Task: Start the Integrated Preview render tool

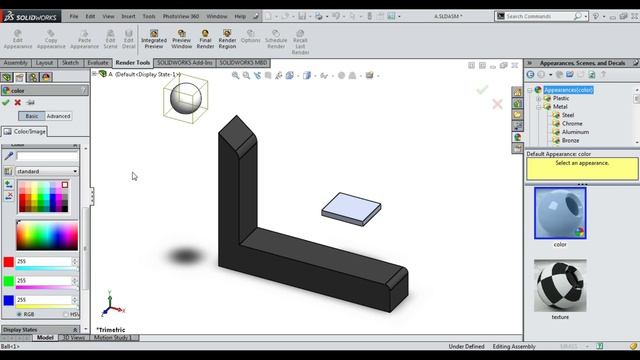Action: click(154, 39)
